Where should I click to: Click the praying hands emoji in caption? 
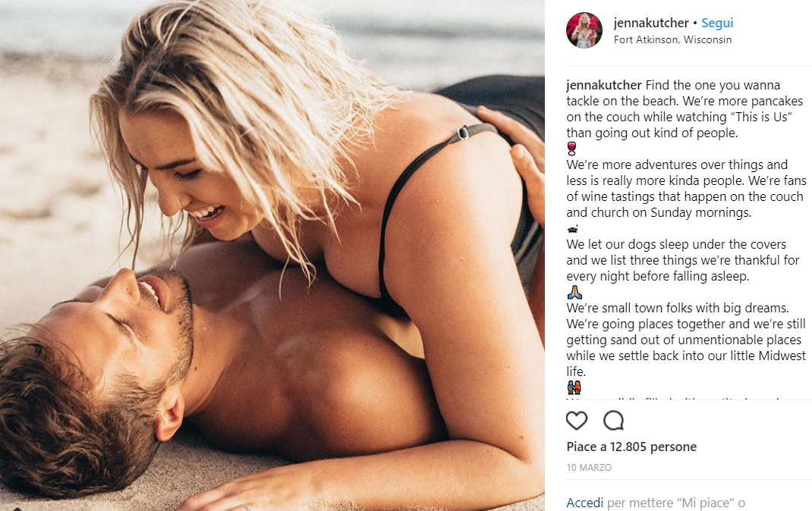(574, 292)
